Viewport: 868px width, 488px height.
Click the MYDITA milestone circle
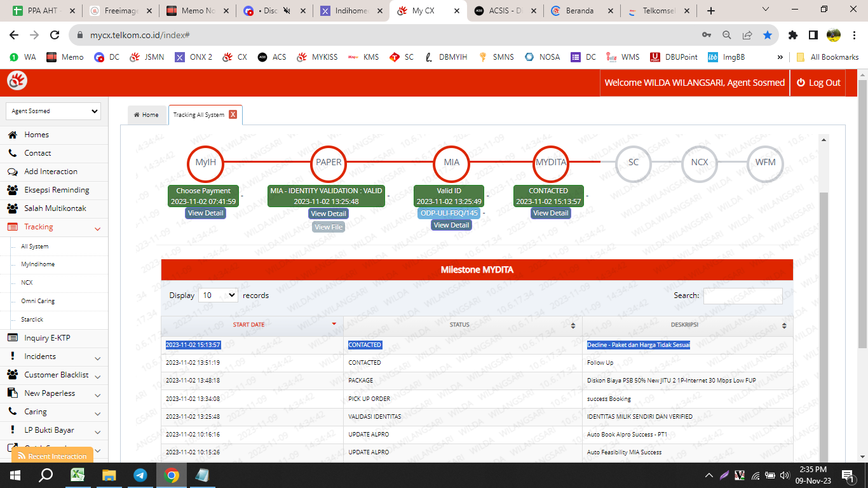(551, 163)
